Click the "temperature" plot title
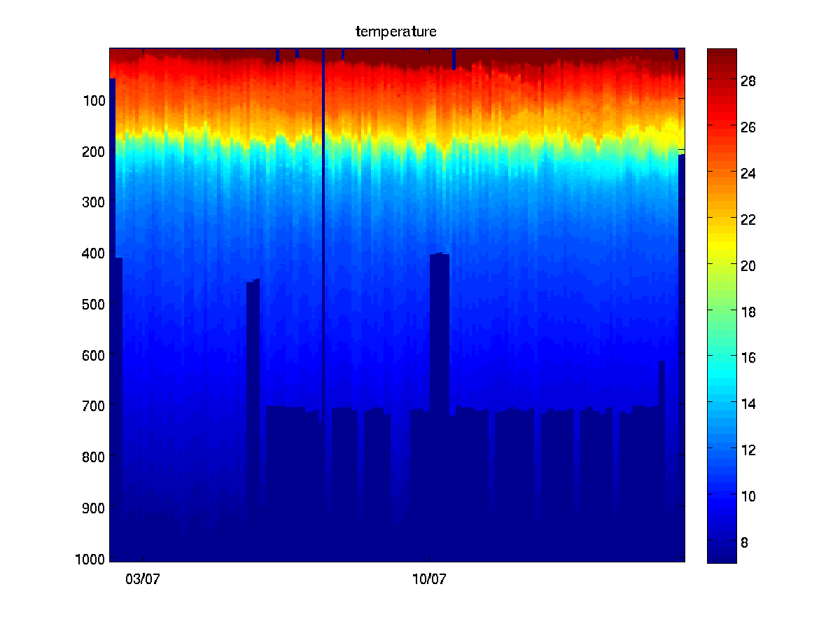Screen dimensions: 840x631 [x=396, y=32]
